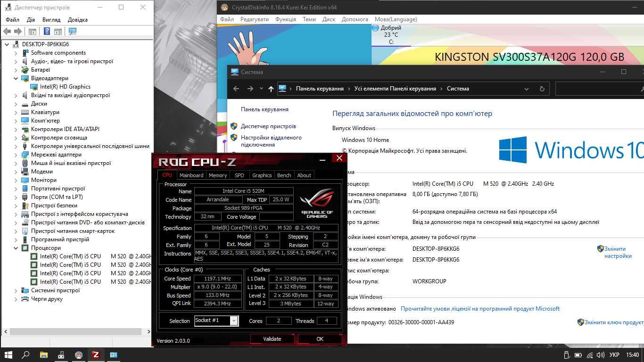Switch to the Graphics tab in CPU-Z

(x=262, y=175)
